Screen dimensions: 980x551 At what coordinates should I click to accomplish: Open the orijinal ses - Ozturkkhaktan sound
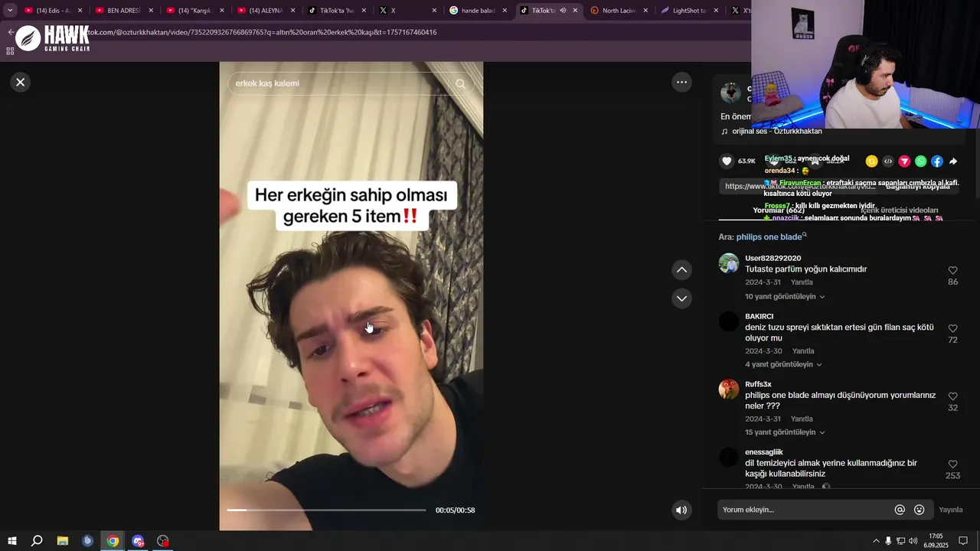pos(772,132)
